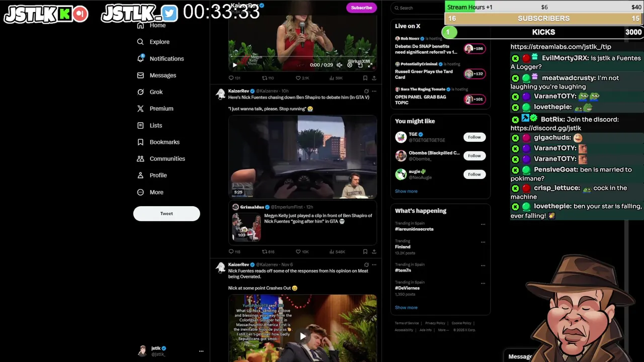The width and height of the screenshot is (644, 362).
Task: Open the Home icon in sidebar
Action: [140, 25]
